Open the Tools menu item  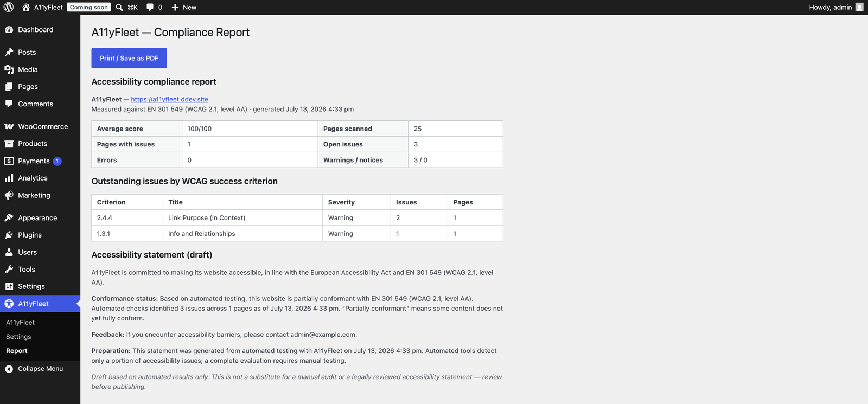40,270
